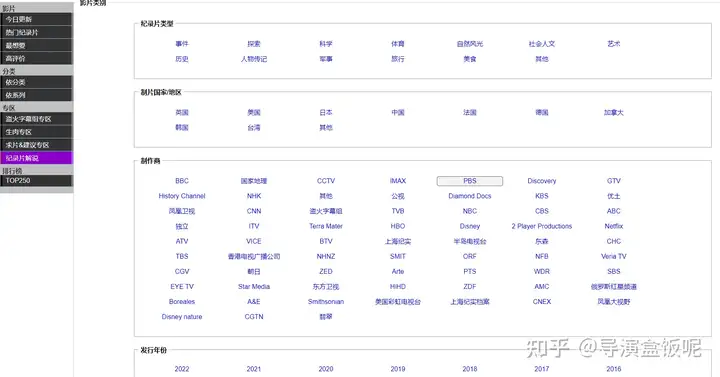Open Netflix producer link

pos(613,226)
